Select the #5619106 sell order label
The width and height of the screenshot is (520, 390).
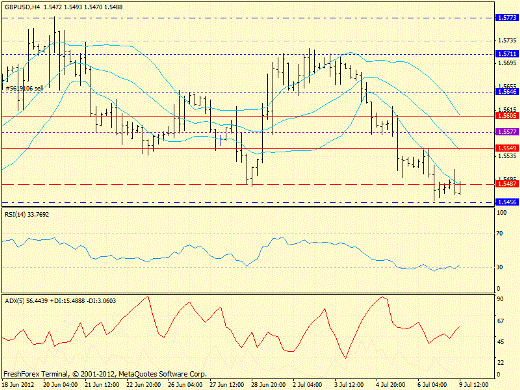click(24, 88)
